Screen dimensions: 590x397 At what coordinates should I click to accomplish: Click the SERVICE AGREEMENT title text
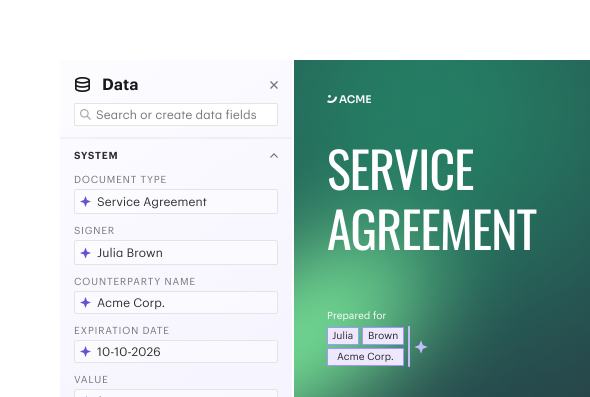(x=432, y=199)
